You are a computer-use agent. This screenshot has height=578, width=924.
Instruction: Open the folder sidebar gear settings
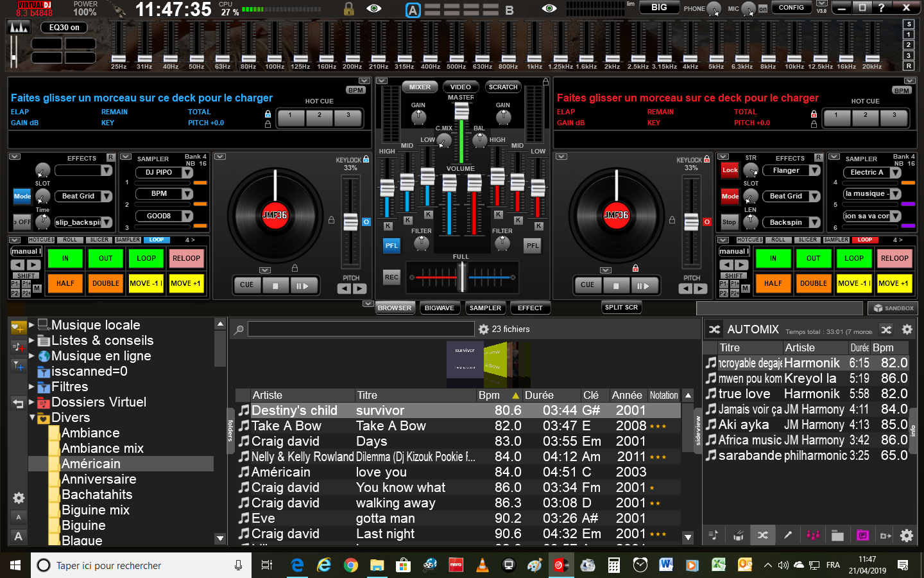[19, 498]
